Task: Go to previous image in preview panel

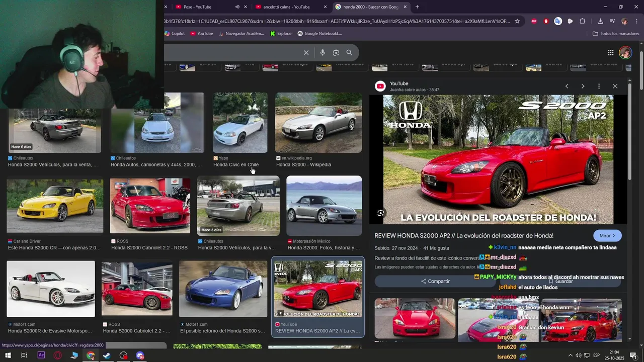Action: (x=567, y=86)
